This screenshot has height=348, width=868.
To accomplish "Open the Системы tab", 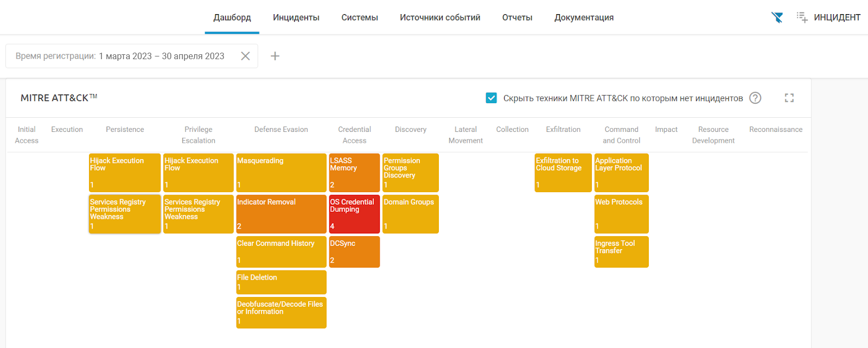I will point(360,17).
